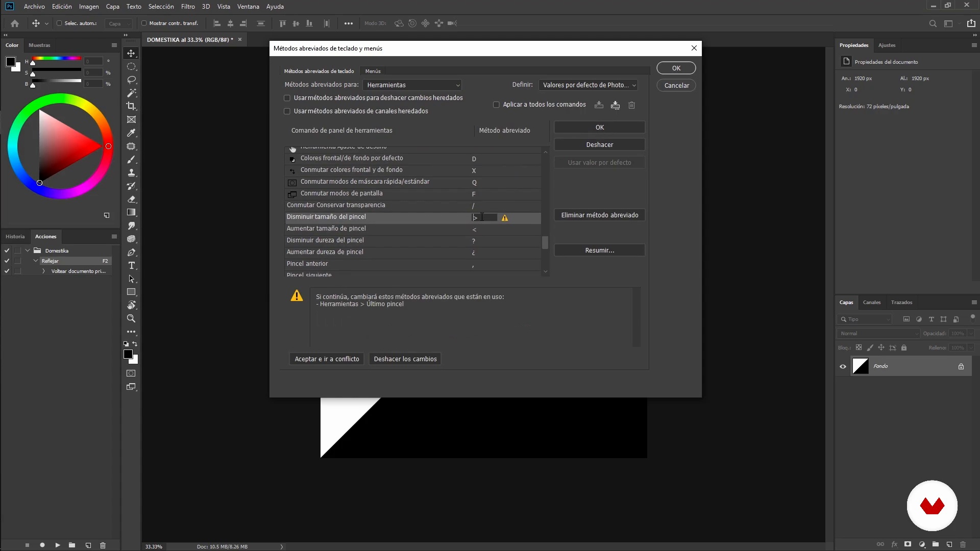Viewport: 980px width, 551px height.
Task: Open Capas panel options menu
Action: 974,302
